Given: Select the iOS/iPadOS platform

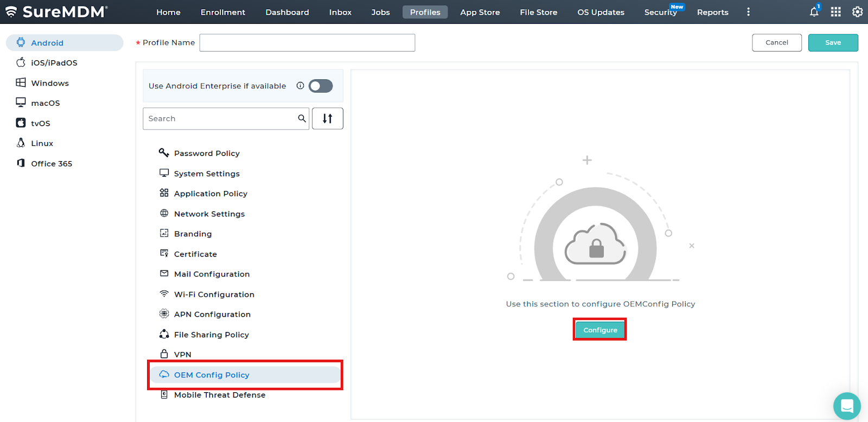Looking at the screenshot, I should [x=54, y=63].
